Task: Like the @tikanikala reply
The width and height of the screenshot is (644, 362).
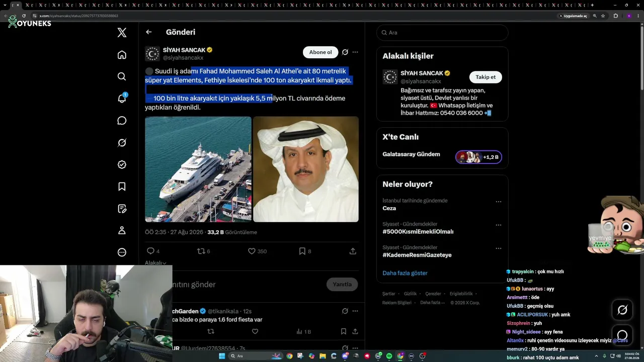Action: point(255,331)
